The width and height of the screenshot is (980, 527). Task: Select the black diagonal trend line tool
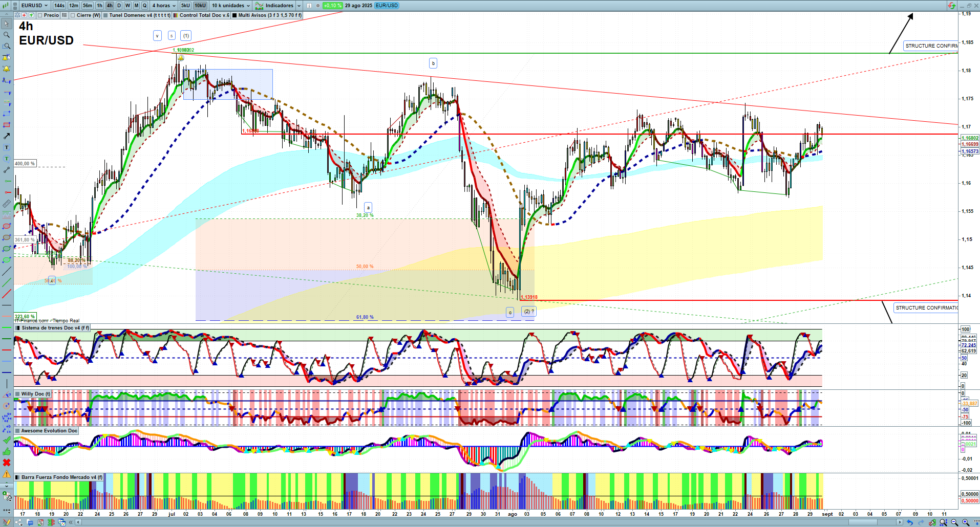(7, 271)
